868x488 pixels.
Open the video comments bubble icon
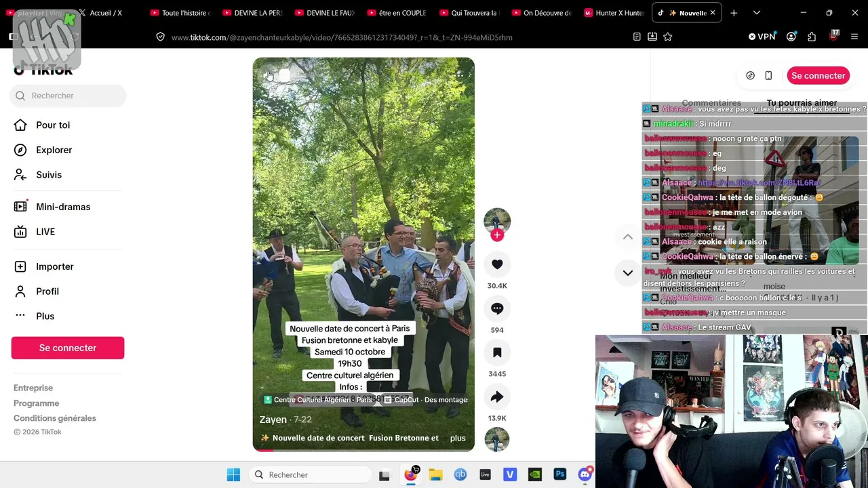tap(497, 308)
